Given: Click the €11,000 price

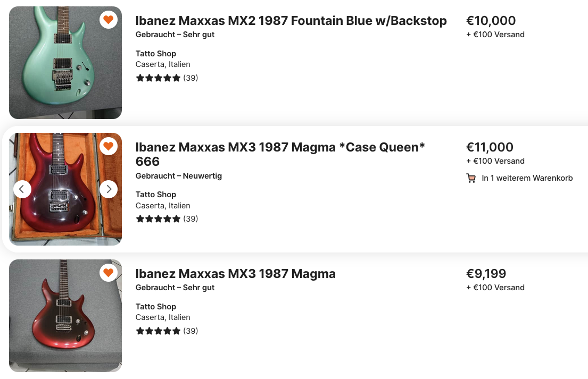Looking at the screenshot, I should point(490,147).
